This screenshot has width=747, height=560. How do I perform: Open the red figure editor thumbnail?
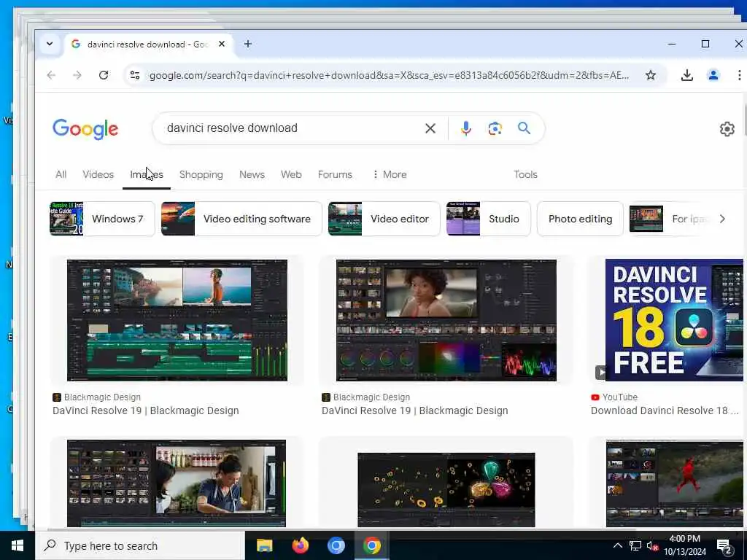pos(675,484)
